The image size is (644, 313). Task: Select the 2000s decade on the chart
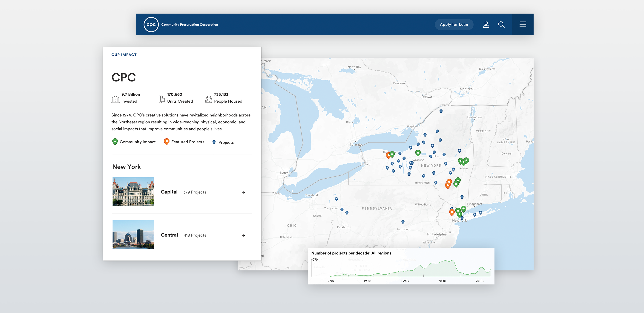(442, 281)
